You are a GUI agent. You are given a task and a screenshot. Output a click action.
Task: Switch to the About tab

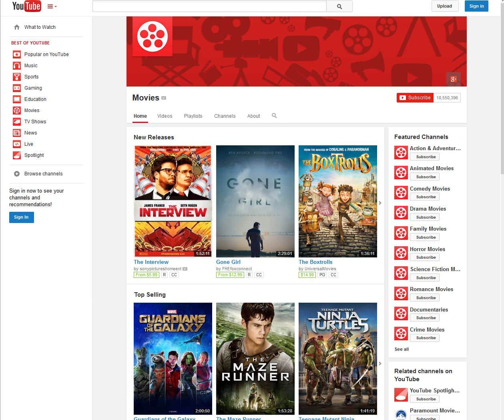(253, 116)
